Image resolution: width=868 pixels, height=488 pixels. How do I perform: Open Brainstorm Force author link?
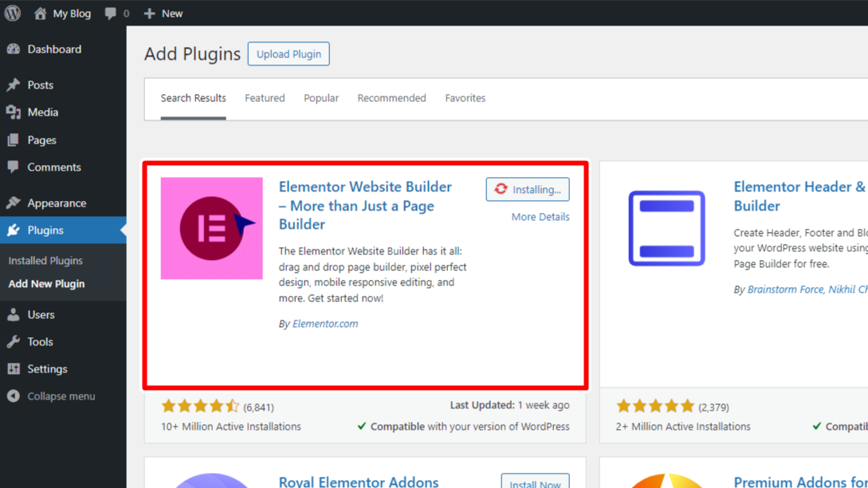(785, 289)
